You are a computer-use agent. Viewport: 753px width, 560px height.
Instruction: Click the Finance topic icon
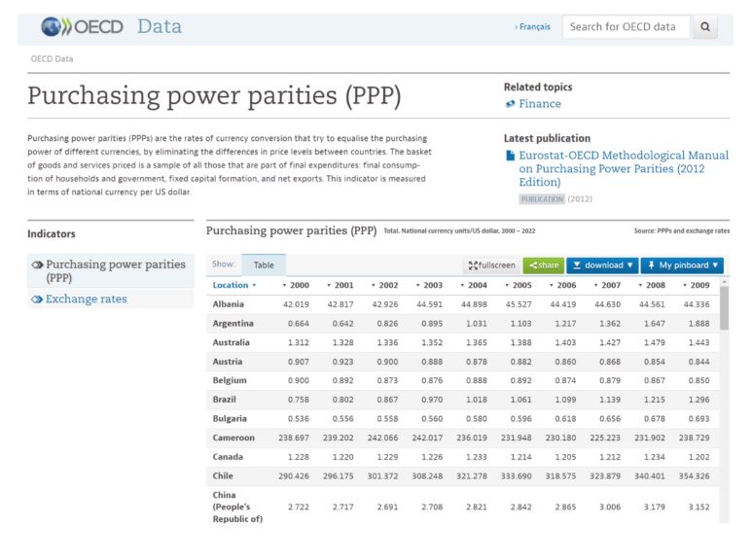[x=510, y=104]
